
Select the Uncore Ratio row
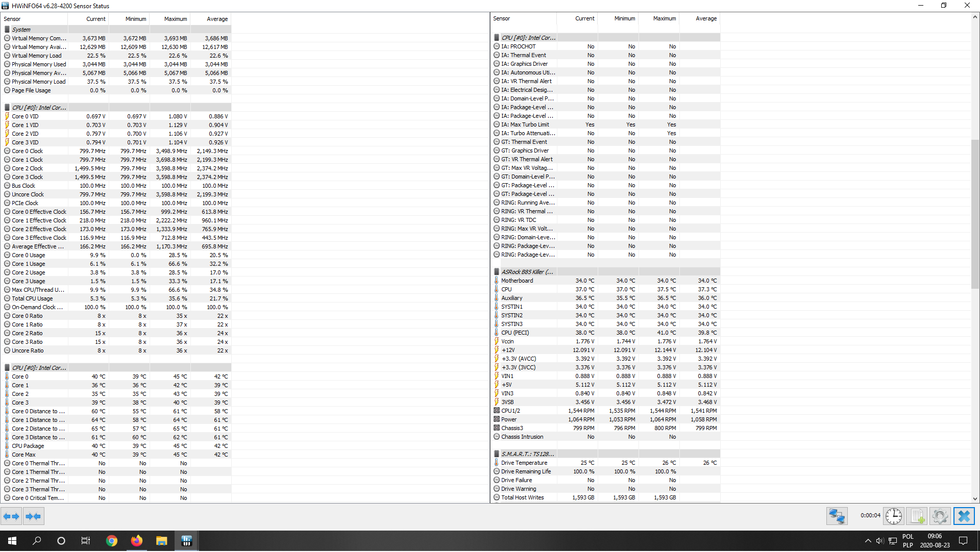point(116,350)
